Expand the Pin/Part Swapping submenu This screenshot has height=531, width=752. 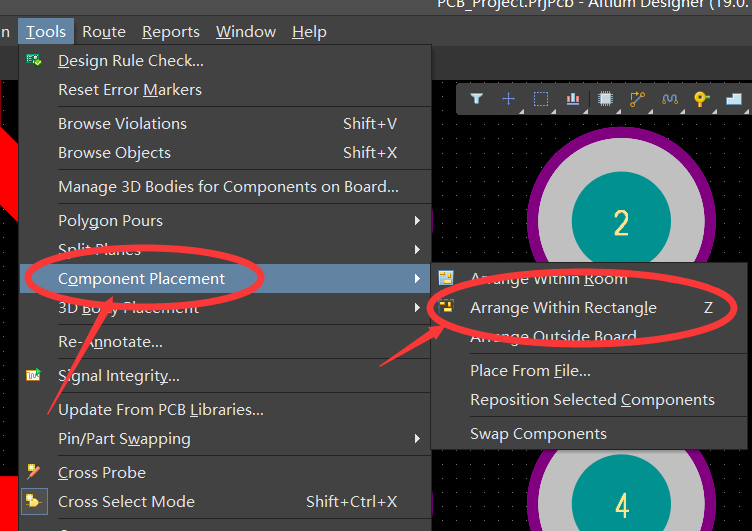(225, 439)
